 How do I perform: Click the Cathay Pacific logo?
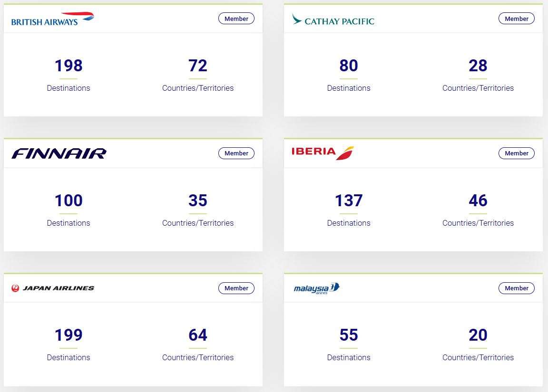333,20
